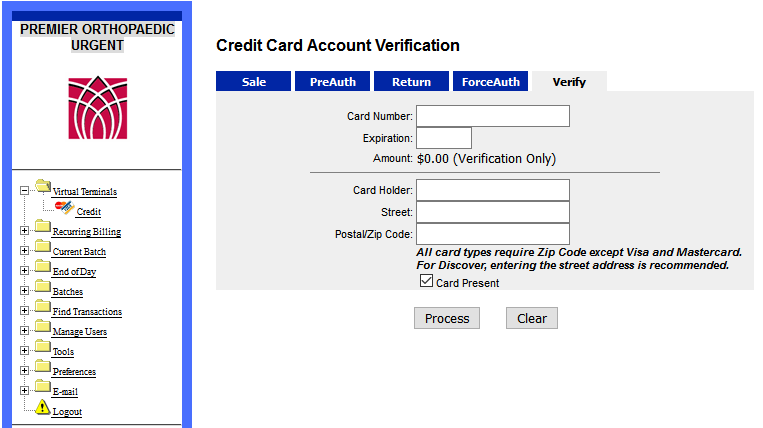This screenshot has height=428, width=763.
Task: Click the Batches folder icon
Action: (x=43, y=286)
